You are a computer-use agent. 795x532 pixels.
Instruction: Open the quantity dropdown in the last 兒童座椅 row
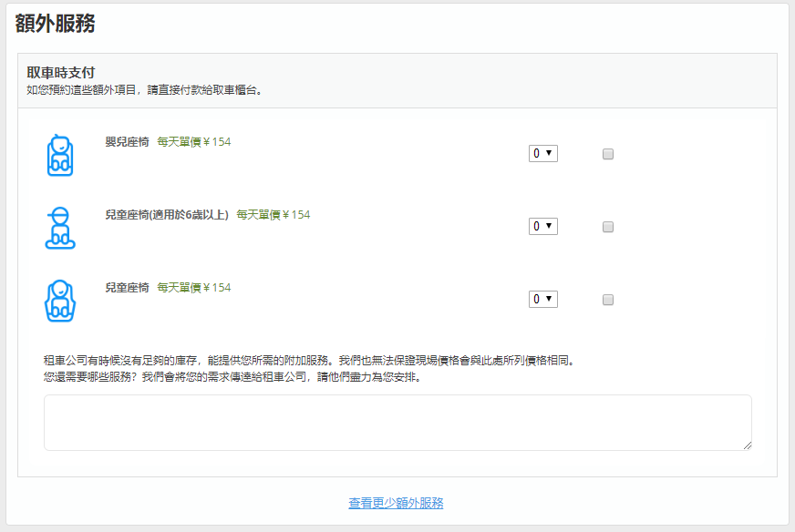[543, 300]
